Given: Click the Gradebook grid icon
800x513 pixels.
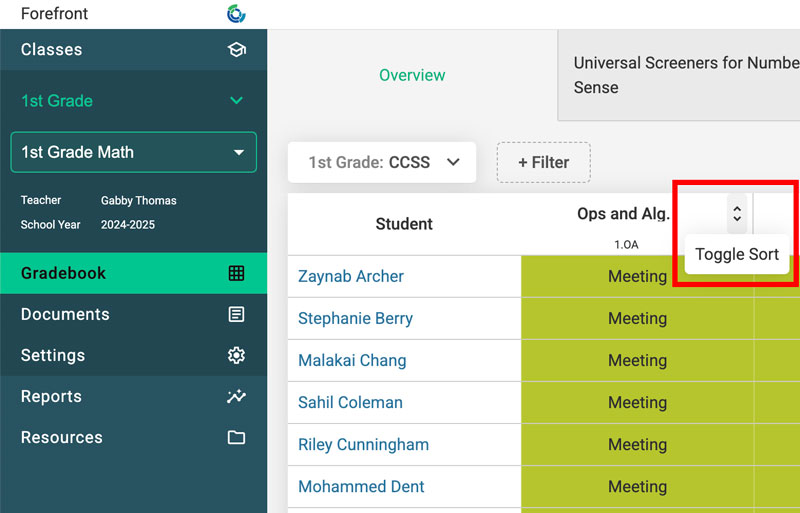Looking at the screenshot, I should (x=236, y=273).
